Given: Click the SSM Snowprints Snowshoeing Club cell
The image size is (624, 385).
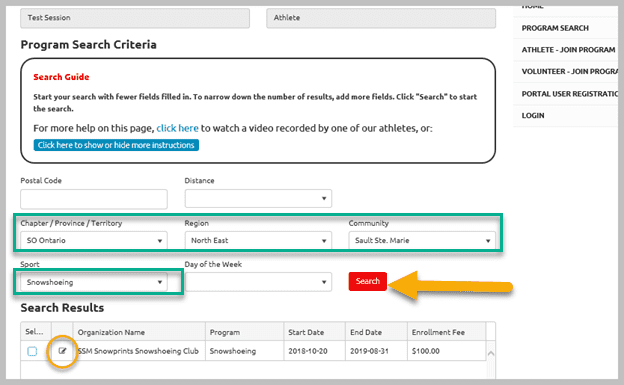Looking at the screenshot, I should pyautogui.click(x=139, y=351).
